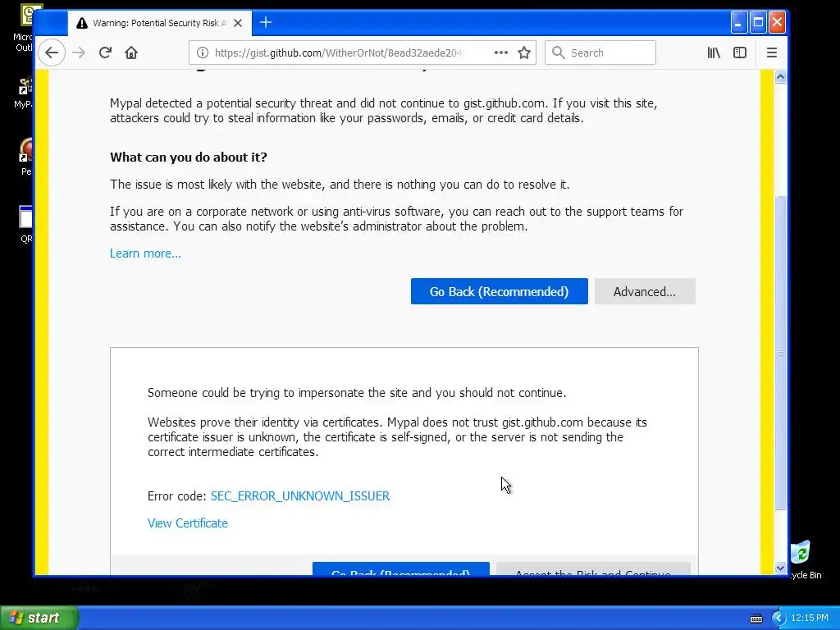Reload the current page
840x630 pixels.
pyautogui.click(x=105, y=52)
